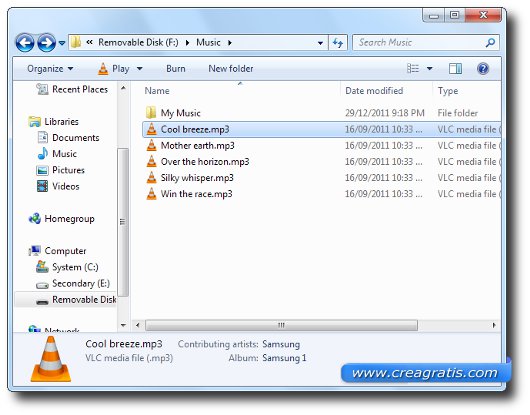Select Computer in navigation pane

(65, 251)
